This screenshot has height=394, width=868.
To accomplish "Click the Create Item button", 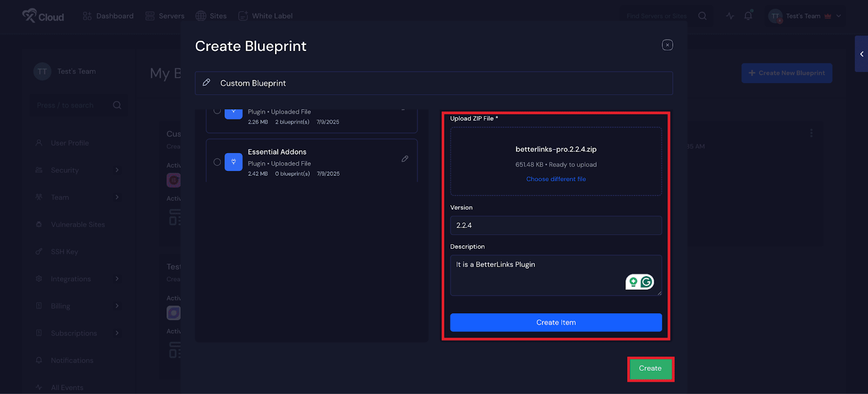I will click(x=556, y=322).
